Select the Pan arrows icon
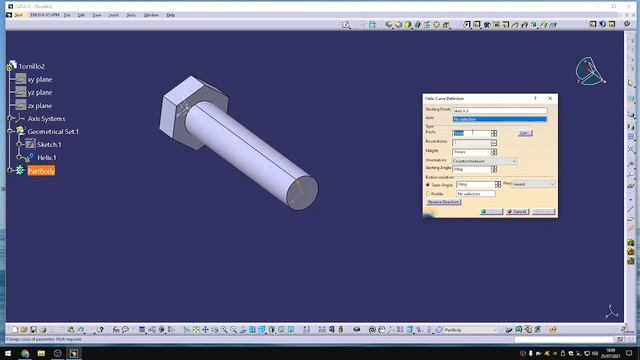Screen dimensions: 640x360 (x=205, y=329)
